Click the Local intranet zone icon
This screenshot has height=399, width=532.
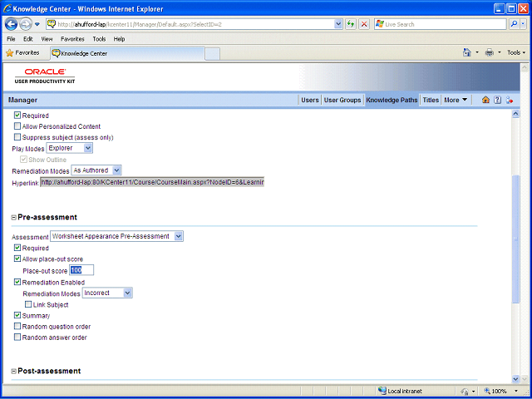point(382,391)
